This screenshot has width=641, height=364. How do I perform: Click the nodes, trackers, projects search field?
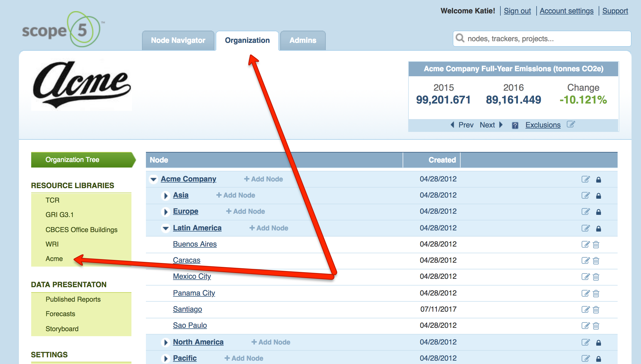point(546,39)
